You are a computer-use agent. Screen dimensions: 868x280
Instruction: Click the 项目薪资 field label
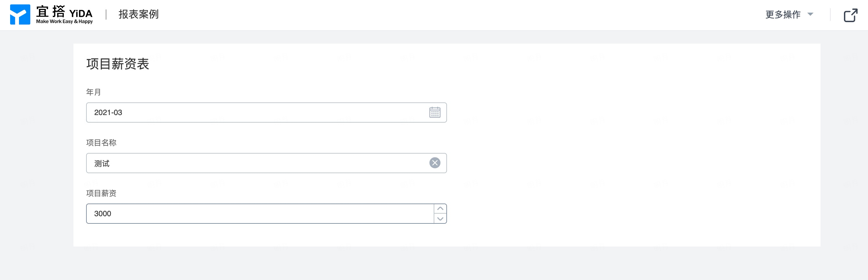tap(101, 193)
